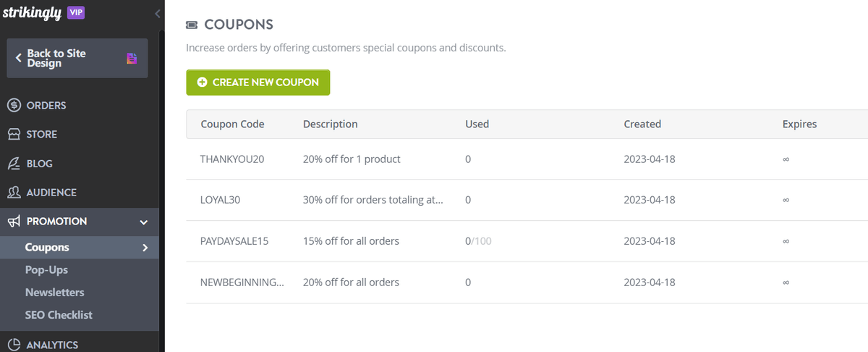Click the dollar Orders icon
Image resolution: width=868 pixels, height=352 pixels.
tap(14, 105)
